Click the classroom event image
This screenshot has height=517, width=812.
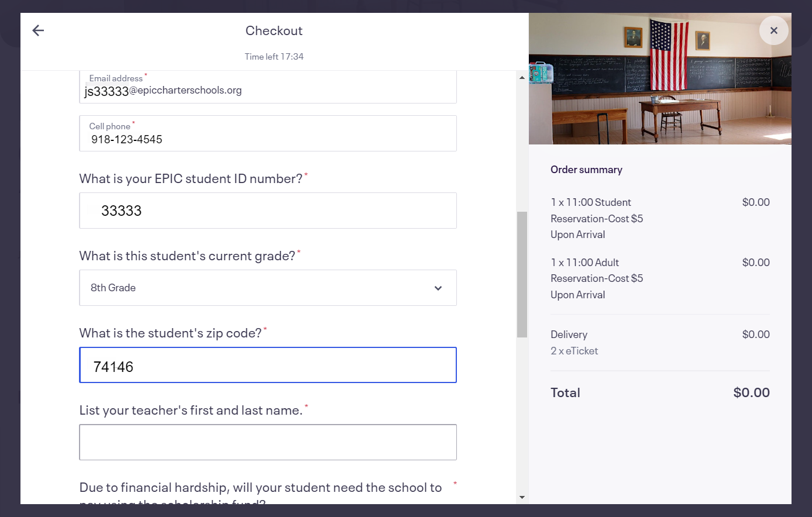660,79
